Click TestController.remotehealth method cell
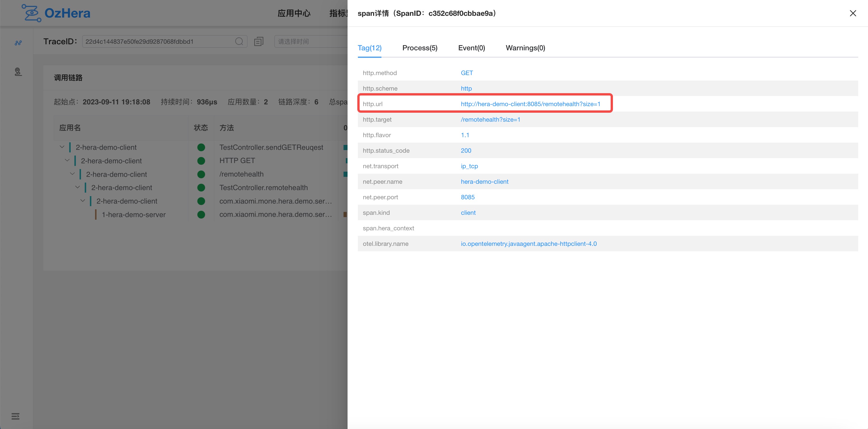 tap(263, 187)
